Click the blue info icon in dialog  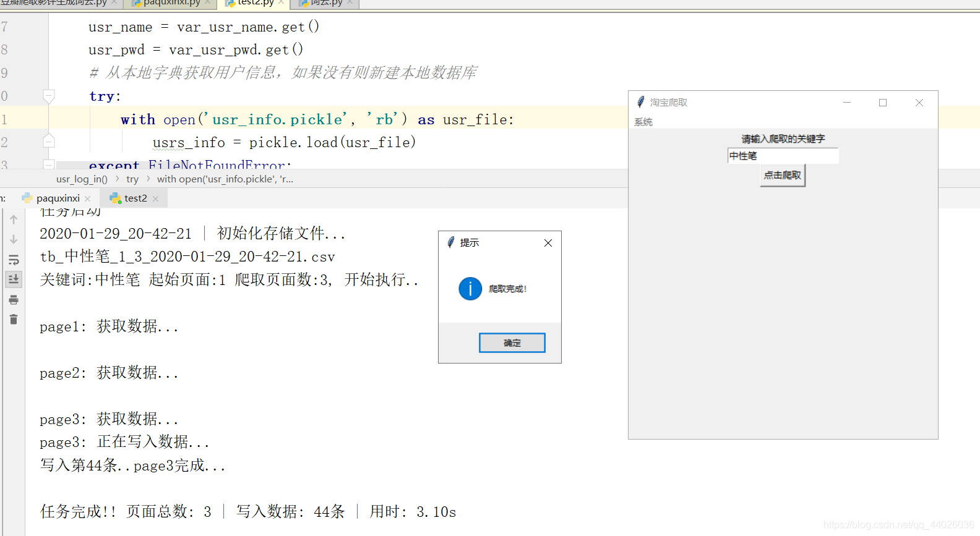470,289
